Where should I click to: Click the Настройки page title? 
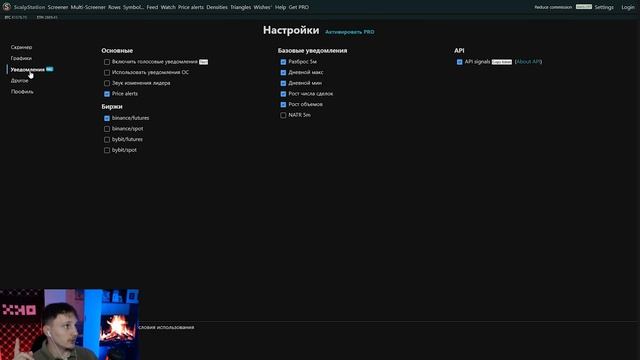click(x=291, y=30)
